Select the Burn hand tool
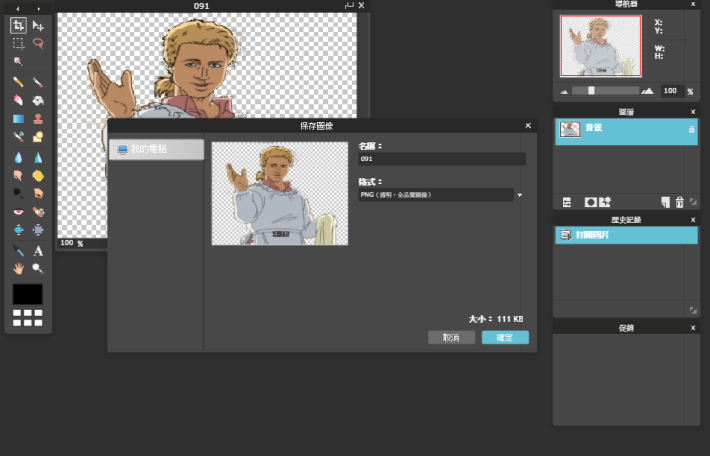Image resolution: width=710 pixels, height=456 pixels. (x=38, y=193)
